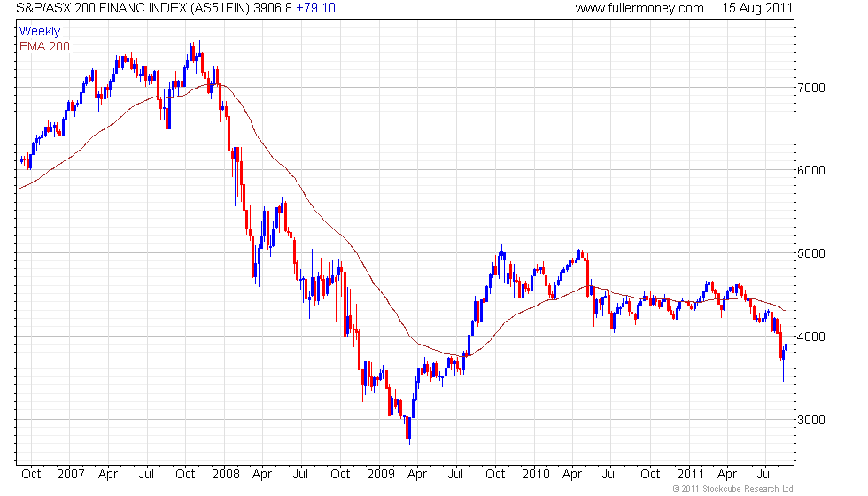Click the 2010 year axis label
The width and height of the screenshot is (868, 496).
click(x=536, y=475)
